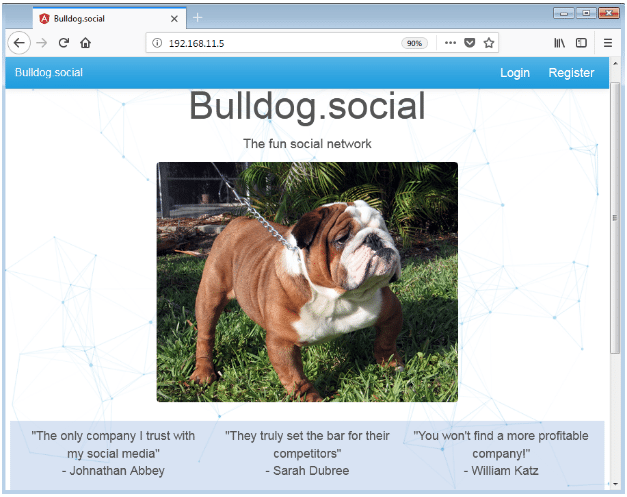Save page to Pocket
627x497 pixels.
[x=469, y=43]
